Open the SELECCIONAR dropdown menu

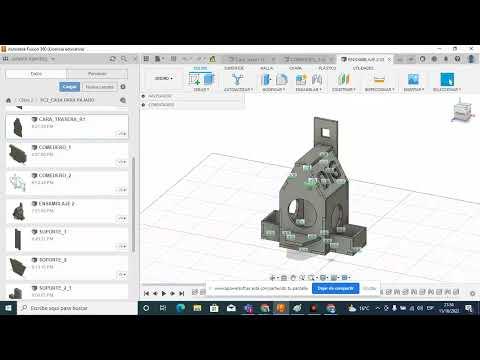coord(447,90)
